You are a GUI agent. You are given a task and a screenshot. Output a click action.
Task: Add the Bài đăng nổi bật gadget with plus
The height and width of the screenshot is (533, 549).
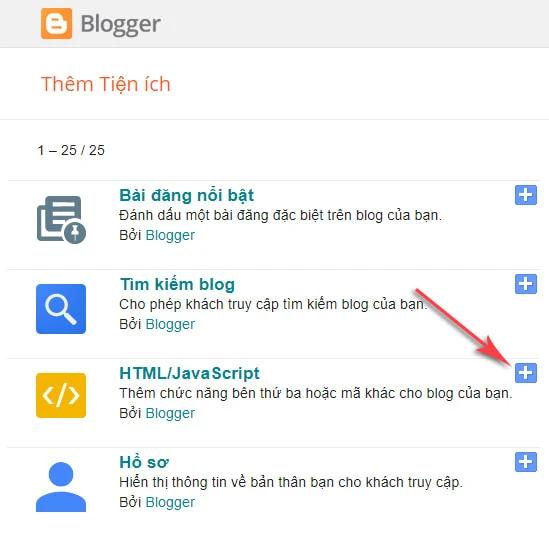[x=526, y=195]
